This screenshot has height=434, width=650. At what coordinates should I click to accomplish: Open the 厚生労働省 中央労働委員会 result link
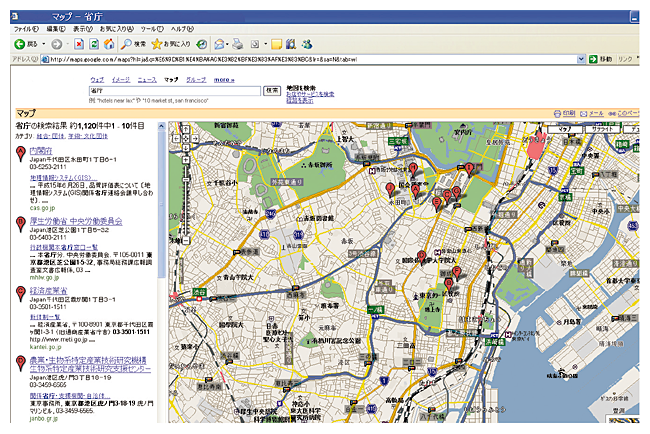coord(76,221)
